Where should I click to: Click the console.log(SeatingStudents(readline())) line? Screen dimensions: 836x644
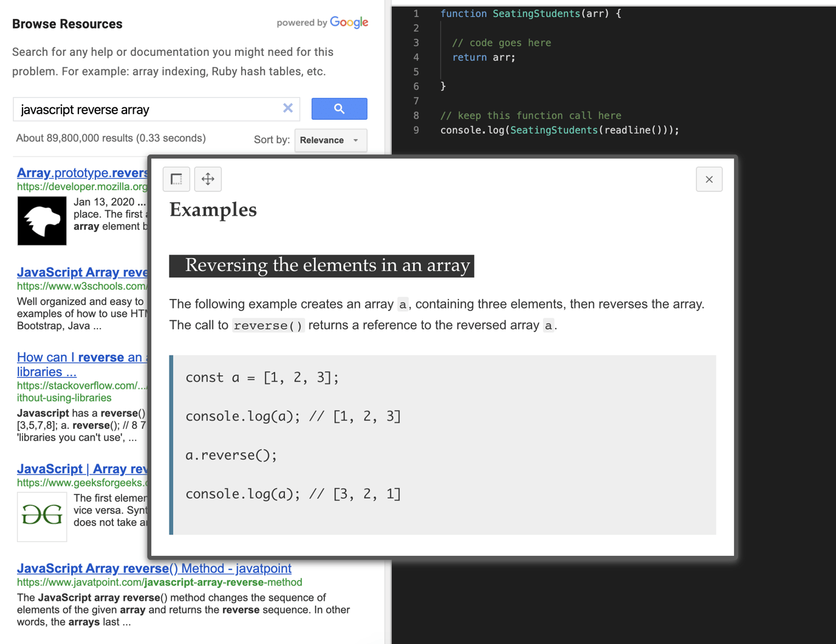click(x=560, y=130)
